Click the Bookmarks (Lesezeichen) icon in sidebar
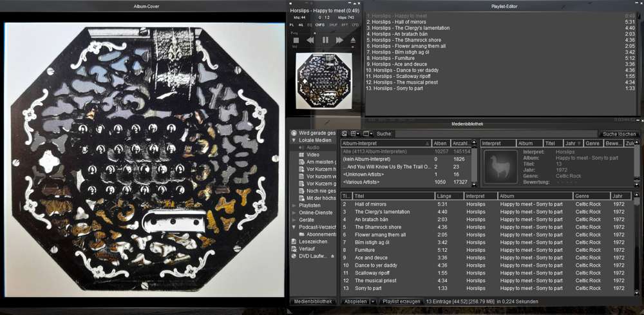The image size is (644, 315). 294,241
